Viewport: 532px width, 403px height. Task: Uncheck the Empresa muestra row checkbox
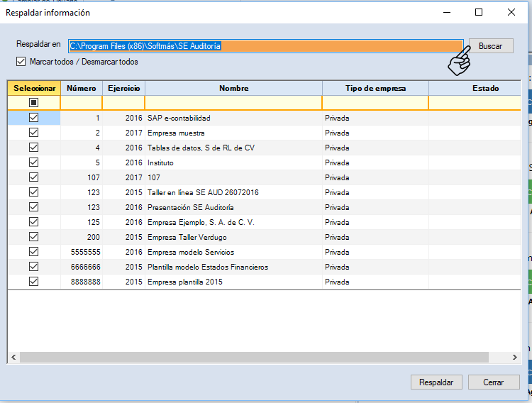click(33, 133)
